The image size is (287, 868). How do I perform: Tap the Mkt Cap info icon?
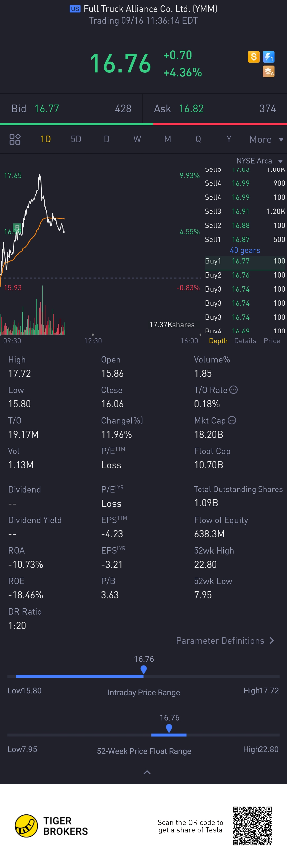click(x=232, y=420)
